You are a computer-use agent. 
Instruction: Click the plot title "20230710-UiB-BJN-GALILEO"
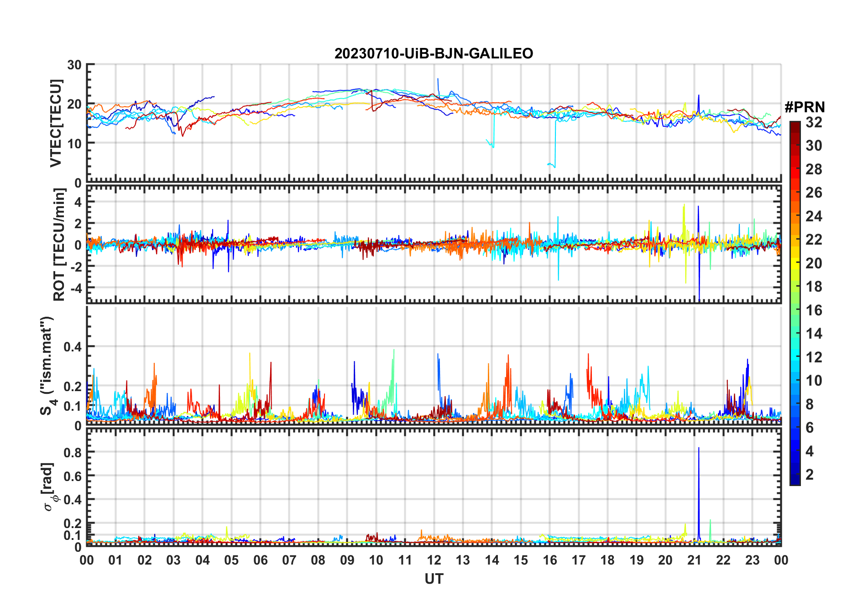434,53
